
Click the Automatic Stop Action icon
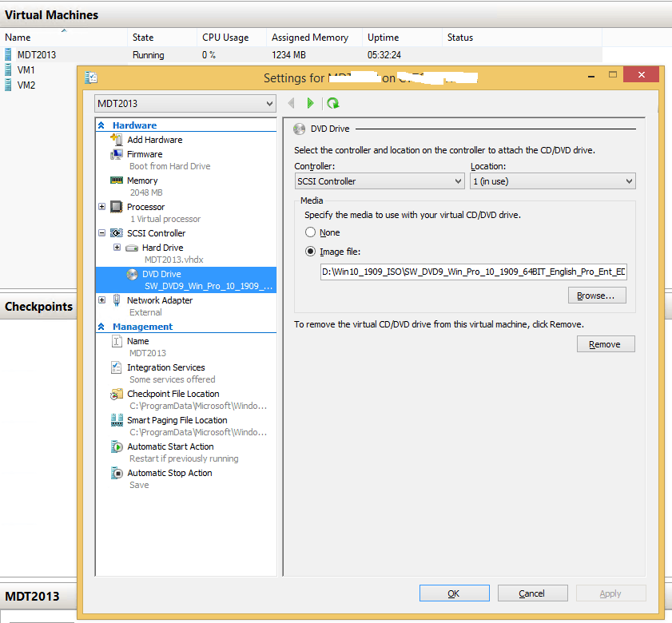tap(117, 473)
